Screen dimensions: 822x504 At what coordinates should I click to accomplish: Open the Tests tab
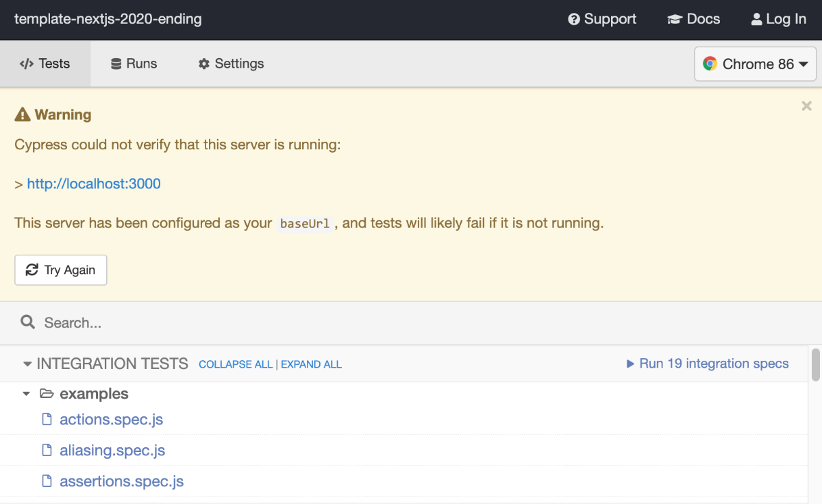click(x=45, y=64)
